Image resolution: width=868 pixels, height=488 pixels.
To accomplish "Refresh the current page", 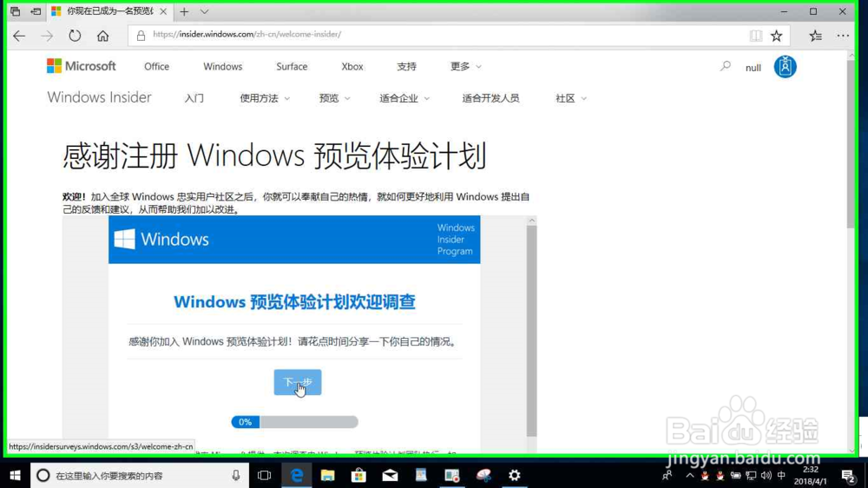I will (75, 36).
